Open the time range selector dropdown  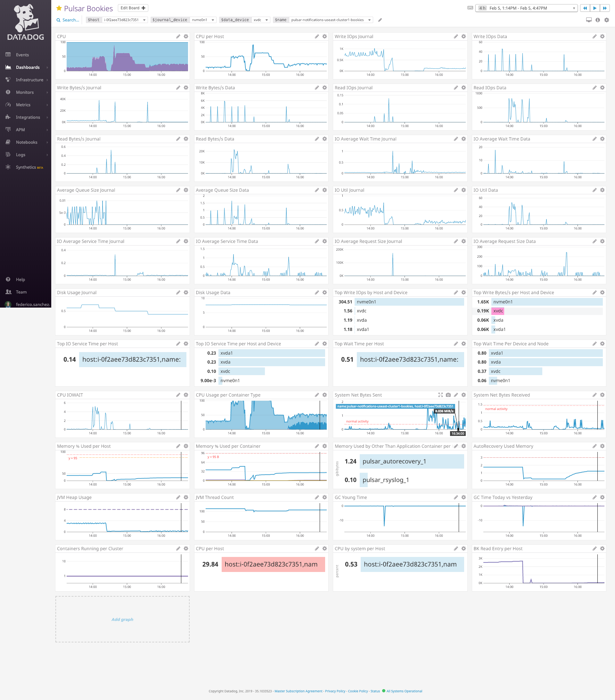pyautogui.click(x=526, y=8)
